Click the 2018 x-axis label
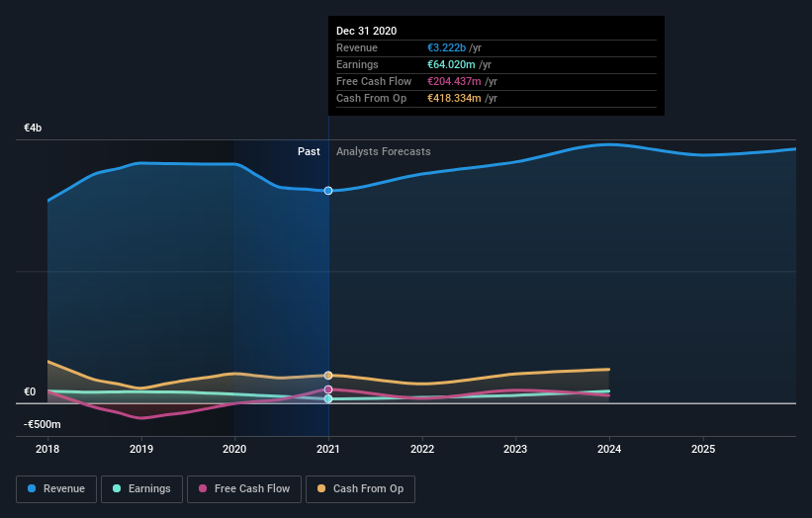This screenshot has height=518, width=812. pos(47,449)
